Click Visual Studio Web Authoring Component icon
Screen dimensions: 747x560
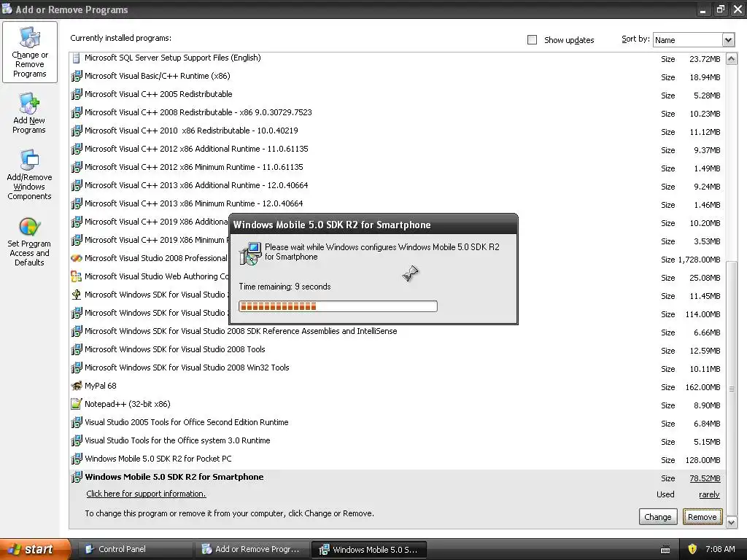point(76,276)
